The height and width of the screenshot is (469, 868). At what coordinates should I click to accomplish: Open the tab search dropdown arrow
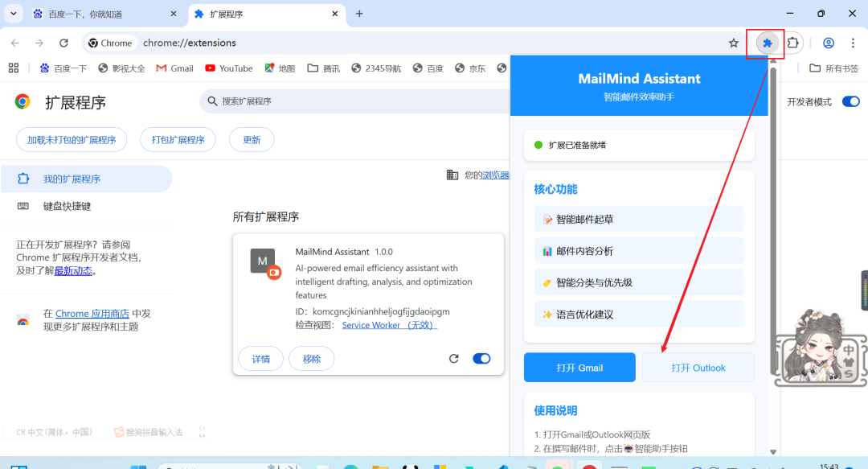(14, 14)
